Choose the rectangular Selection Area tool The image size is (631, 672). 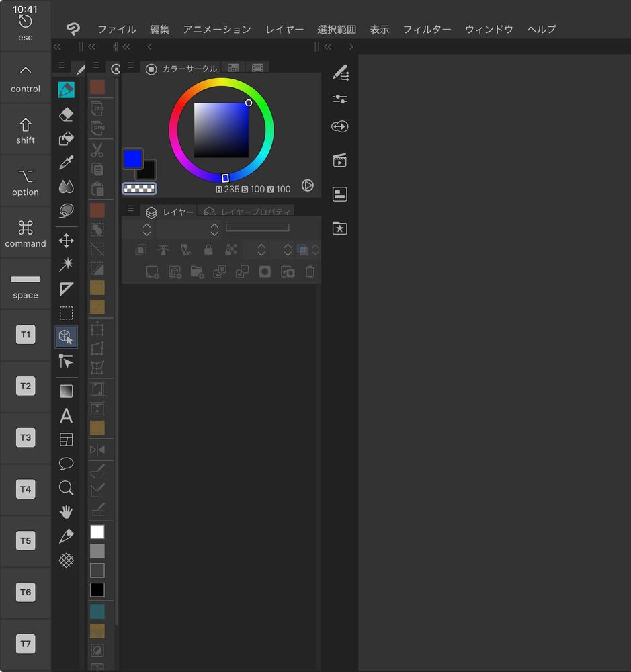pos(66,313)
